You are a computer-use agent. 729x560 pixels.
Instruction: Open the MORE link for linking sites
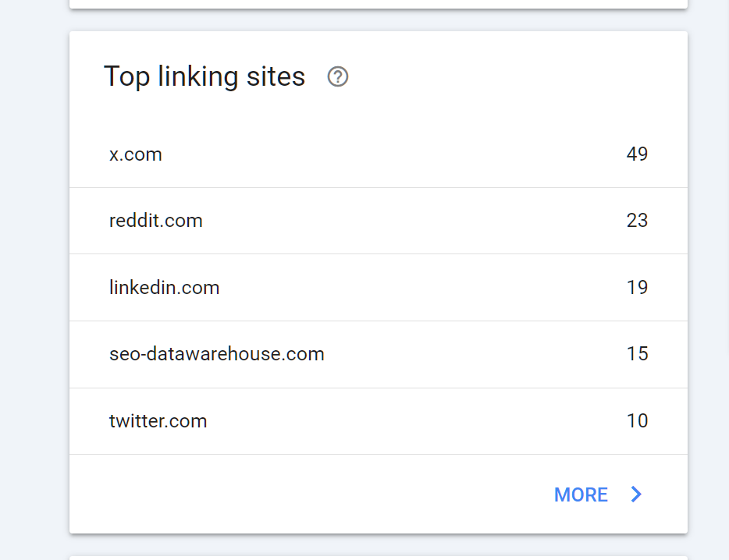[x=581, y=494]
